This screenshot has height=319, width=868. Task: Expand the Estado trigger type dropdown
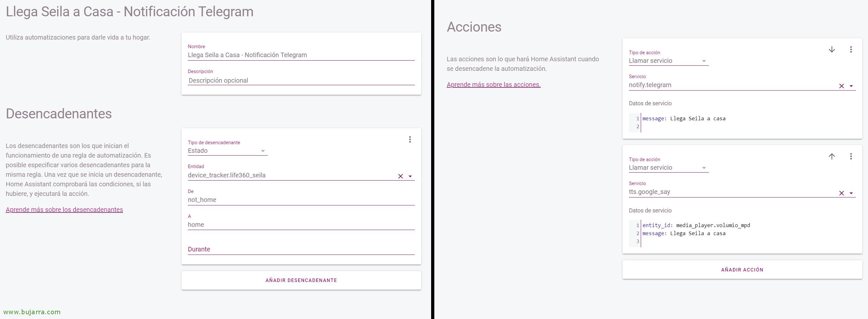228,151
